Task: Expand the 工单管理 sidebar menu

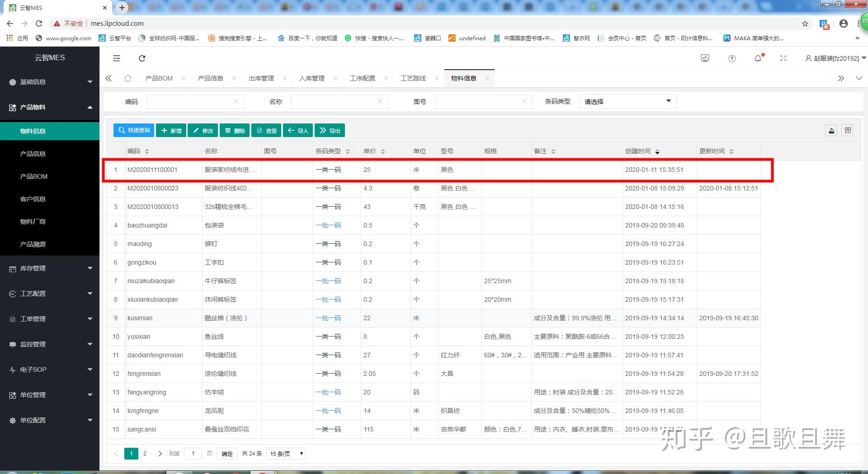Action: point(50,319)
